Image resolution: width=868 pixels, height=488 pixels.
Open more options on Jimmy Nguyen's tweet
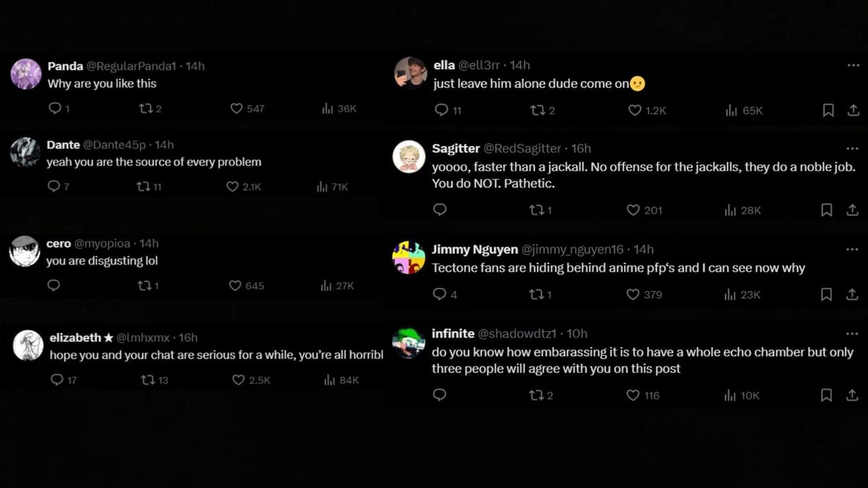[852, 249]
